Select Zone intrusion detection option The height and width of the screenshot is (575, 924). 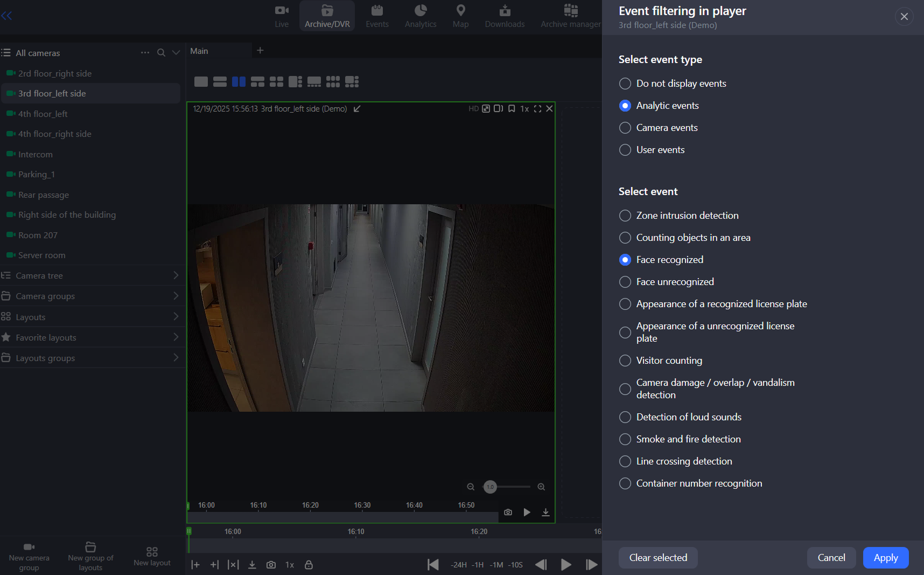pyautogui.click(x=625, y=216)
